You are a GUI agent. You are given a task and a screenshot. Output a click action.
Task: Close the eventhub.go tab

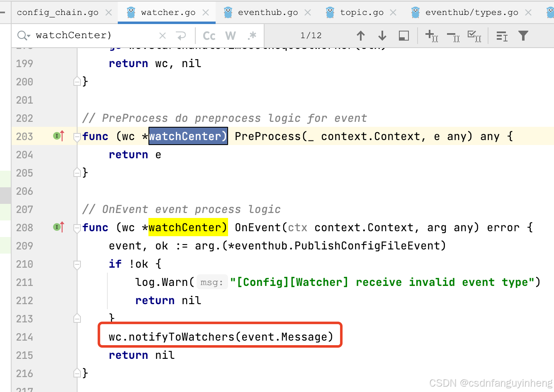pos(308,12)
